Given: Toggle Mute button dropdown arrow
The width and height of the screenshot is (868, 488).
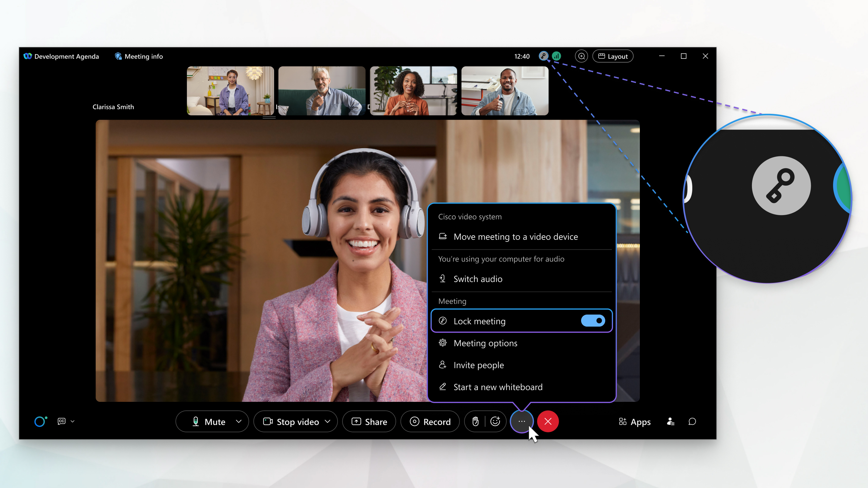Looking at the screenshot, I should pos(238,422).
